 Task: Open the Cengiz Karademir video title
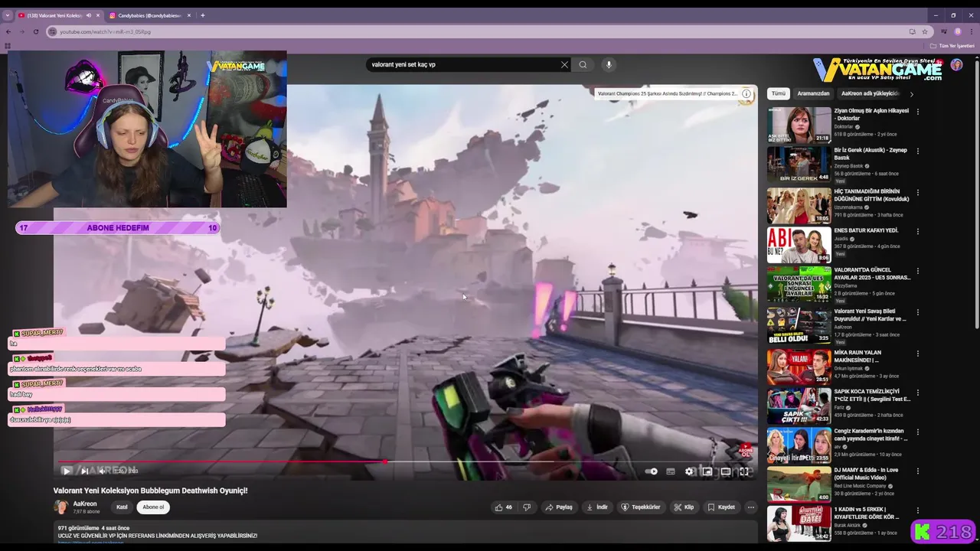[x=871, y=435]
